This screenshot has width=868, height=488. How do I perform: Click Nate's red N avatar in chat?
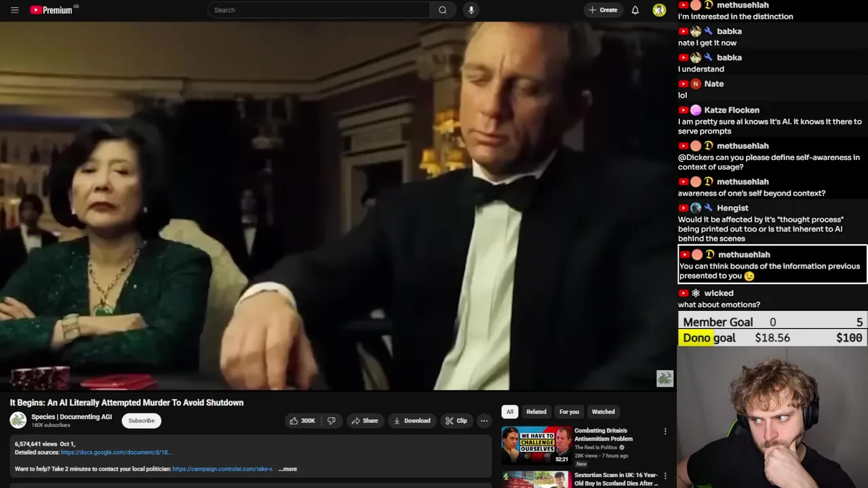pyautogui.click(x=696, y=84)
